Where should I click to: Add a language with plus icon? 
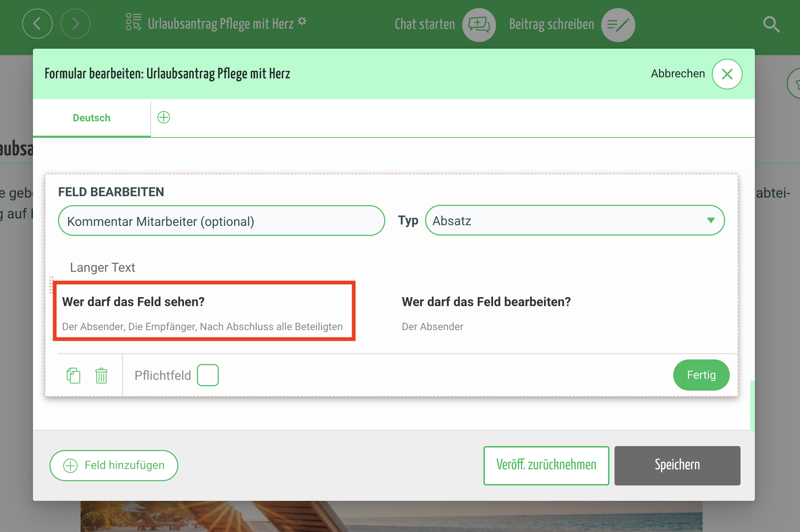click(164, 117)
